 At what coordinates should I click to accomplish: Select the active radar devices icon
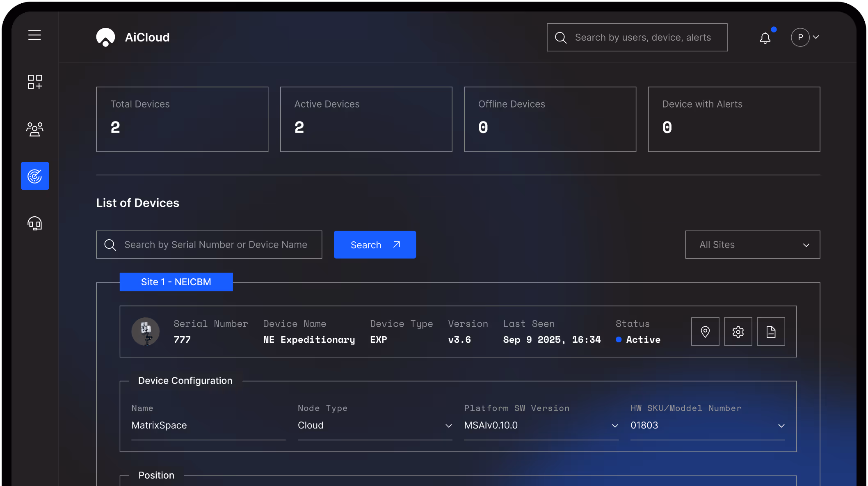[x=35, y=176]
